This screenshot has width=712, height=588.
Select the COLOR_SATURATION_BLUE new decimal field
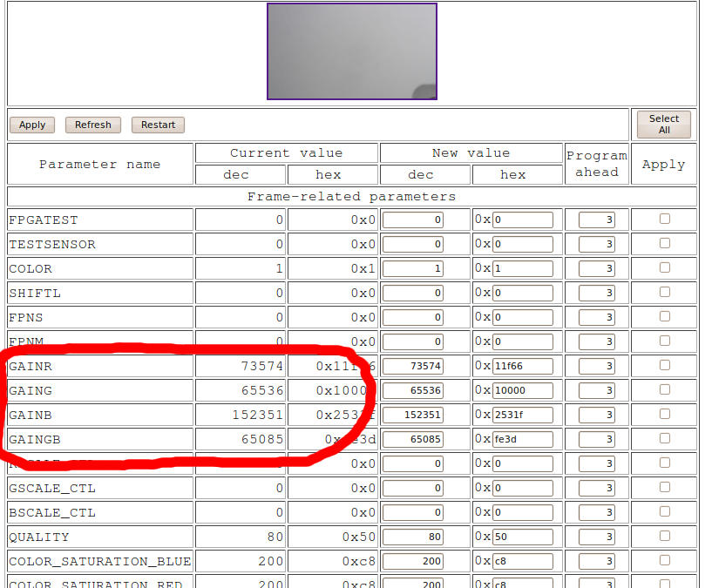point(413,562)
